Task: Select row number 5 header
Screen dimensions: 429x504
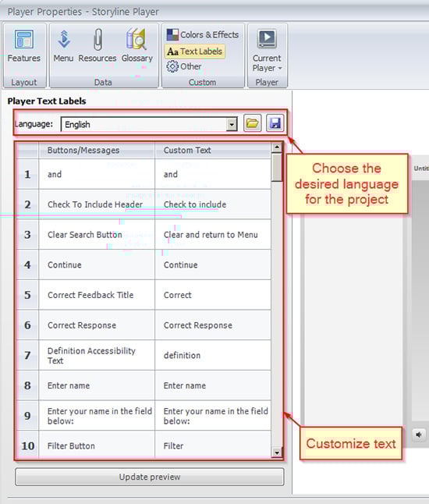Action: [27, 295]
